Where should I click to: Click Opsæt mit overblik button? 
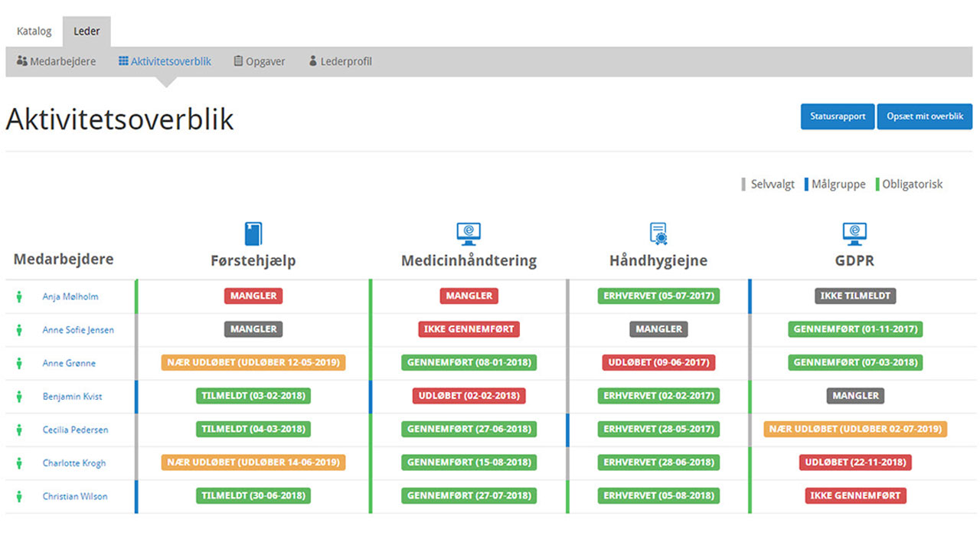[x=925, y=116]
